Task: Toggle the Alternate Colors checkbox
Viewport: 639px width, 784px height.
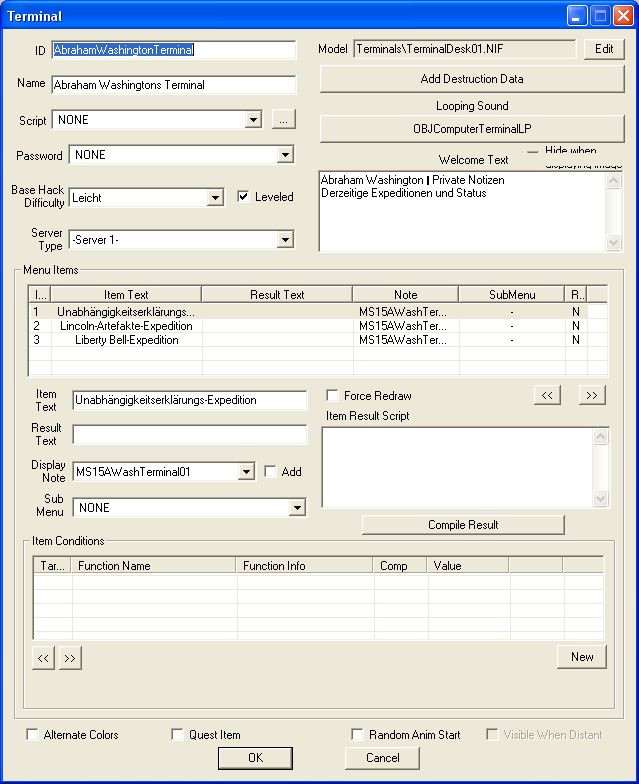Action: tap(32, 734)
